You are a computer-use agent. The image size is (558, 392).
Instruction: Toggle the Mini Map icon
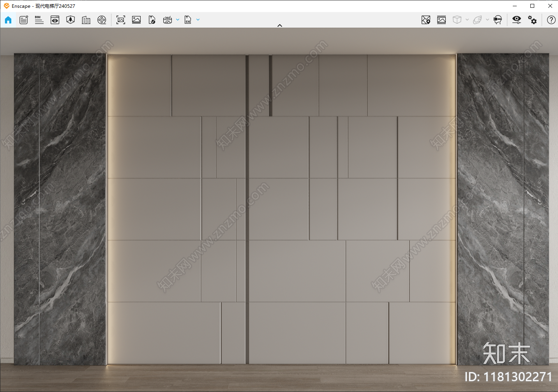[426, 20]
